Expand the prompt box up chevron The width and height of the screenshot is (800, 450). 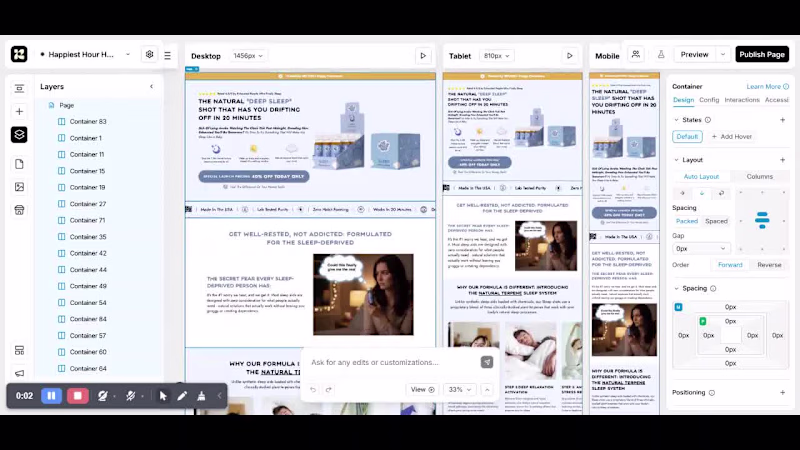[x=487, y=389]
